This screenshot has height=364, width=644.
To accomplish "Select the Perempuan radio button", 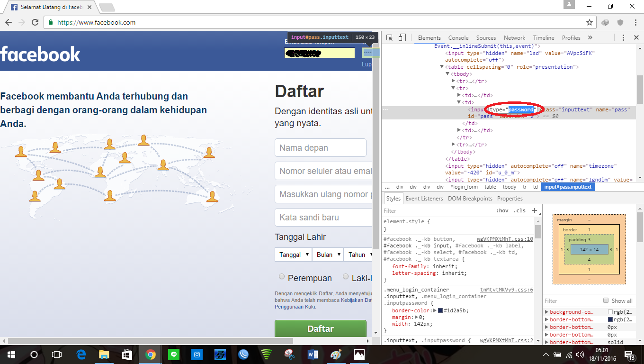I will (x=282, y=276).
